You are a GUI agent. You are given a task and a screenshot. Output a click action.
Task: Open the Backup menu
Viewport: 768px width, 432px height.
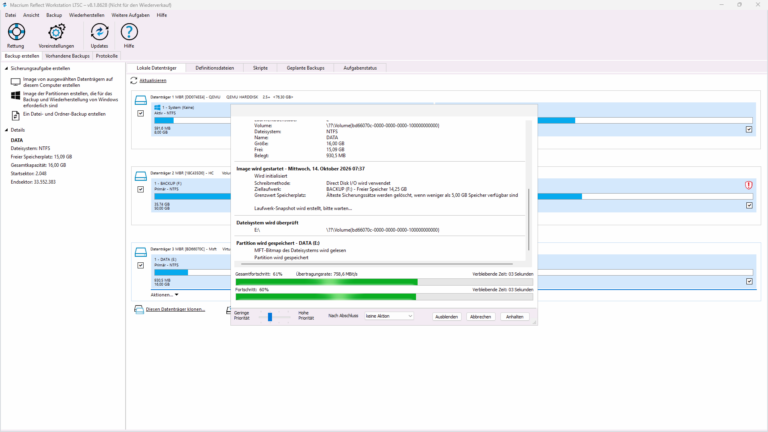pyautogui.click(x=54, y=15)
